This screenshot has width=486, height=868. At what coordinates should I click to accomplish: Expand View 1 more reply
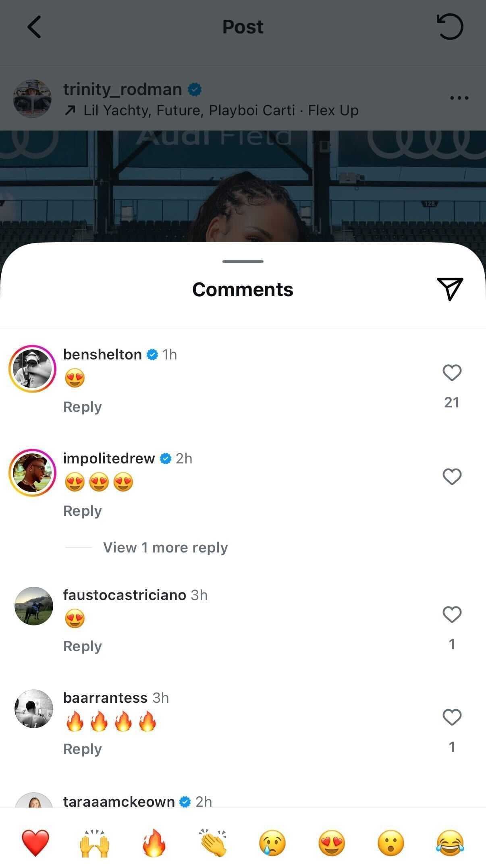tap(165, 547)
